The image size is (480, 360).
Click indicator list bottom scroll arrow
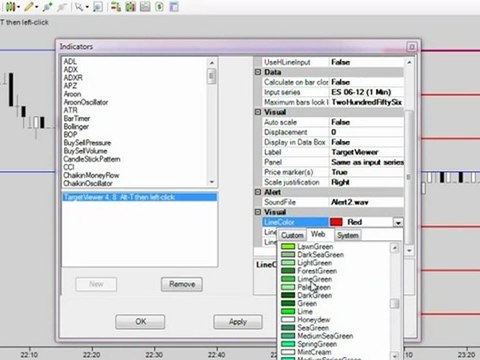212,182
